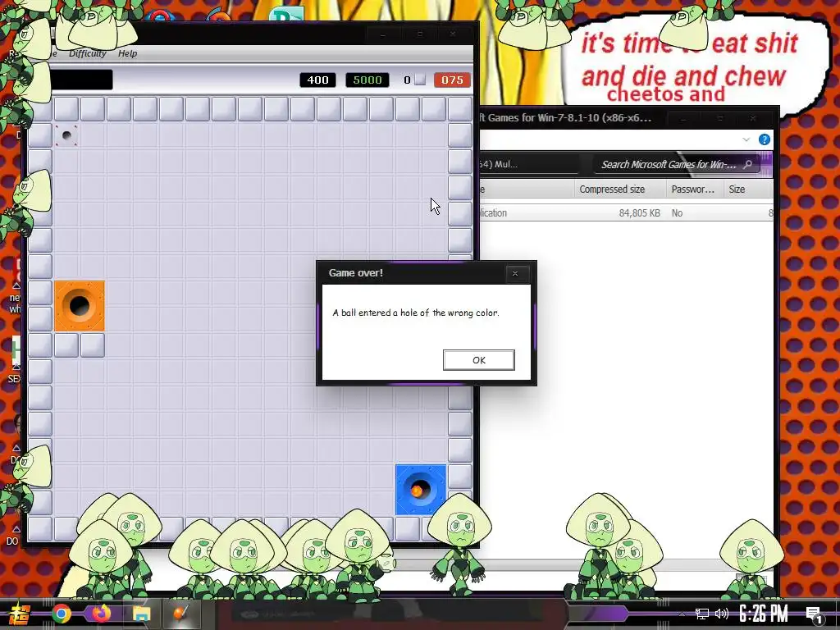Screen dimensions: 840x630
Task: Open the volume tray icon
Action: (x=722, y=614)
